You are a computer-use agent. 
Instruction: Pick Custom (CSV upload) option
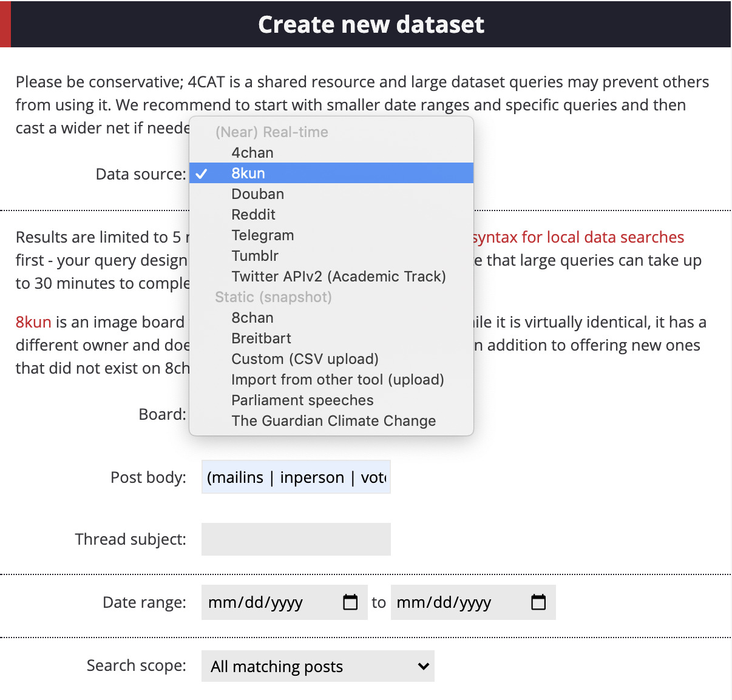click(x=331, y=359)
